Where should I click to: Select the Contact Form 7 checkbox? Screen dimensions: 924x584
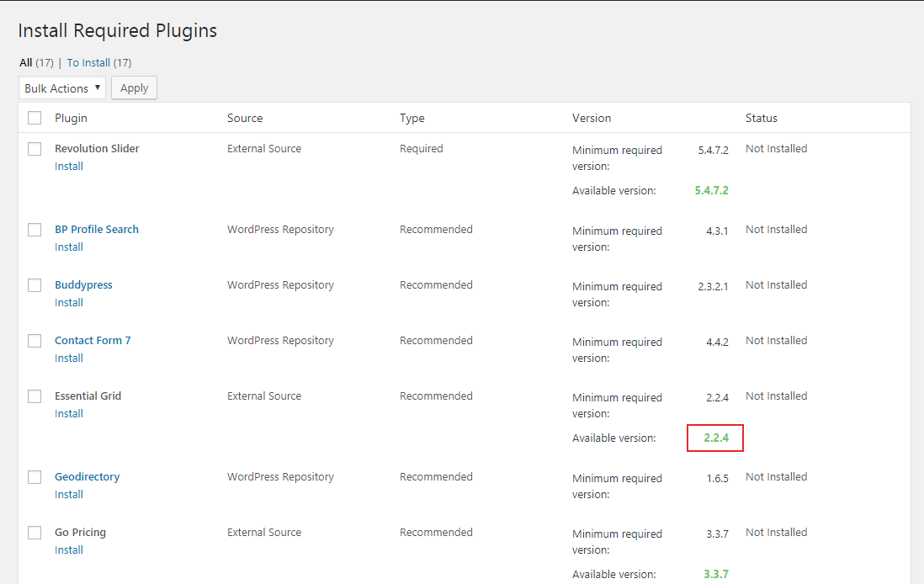pyautogui.click(x=35, y=341)
